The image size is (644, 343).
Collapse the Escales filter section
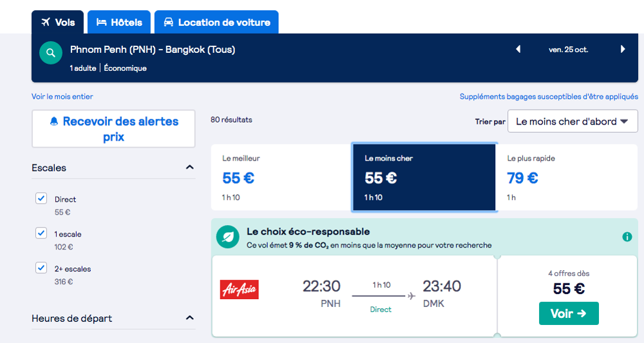click(x=190, y=168)
